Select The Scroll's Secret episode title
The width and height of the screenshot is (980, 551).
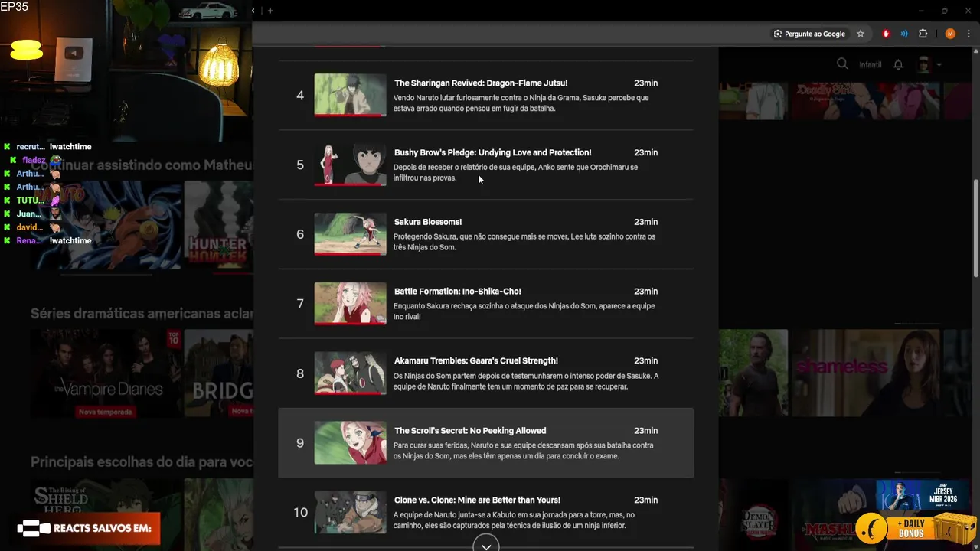(x=470, y=431)
